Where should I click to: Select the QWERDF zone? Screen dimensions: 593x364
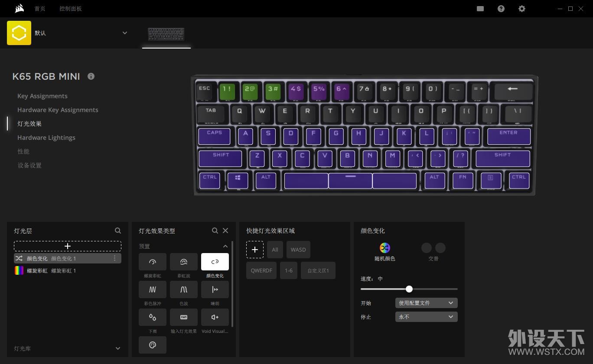pyautogui.click(x=261, y=270)
